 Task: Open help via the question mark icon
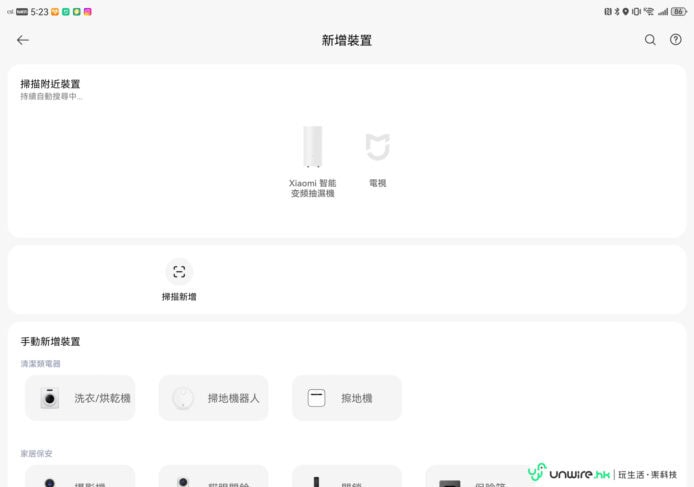coord(676,40)
